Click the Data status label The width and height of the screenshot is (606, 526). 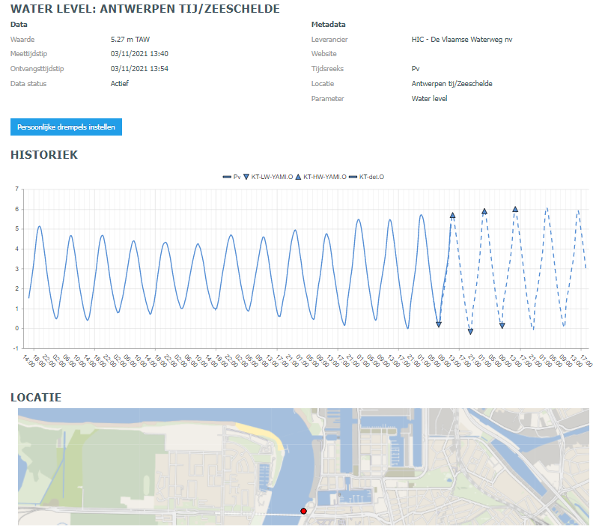(28, 83)
